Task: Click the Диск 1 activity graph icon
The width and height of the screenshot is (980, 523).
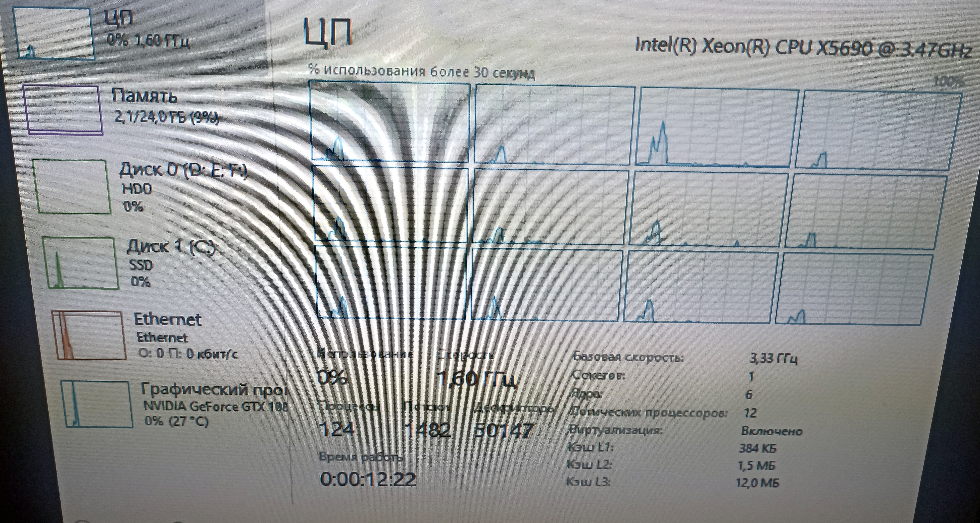Action: (81, 263)
